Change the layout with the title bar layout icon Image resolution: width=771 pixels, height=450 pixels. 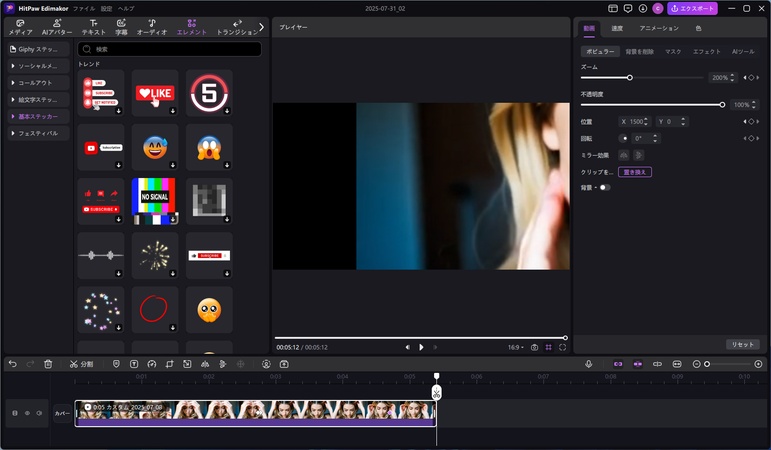point(613,8)
